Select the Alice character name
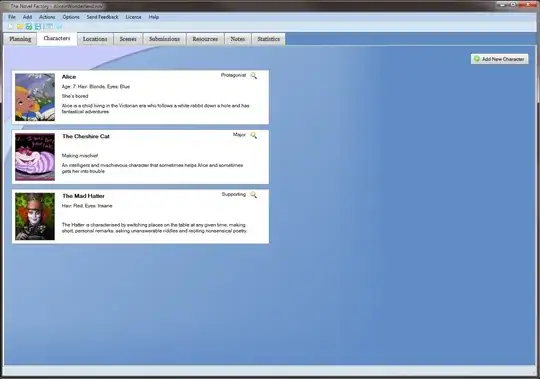 pyautogui.click(x=69, y=77)
